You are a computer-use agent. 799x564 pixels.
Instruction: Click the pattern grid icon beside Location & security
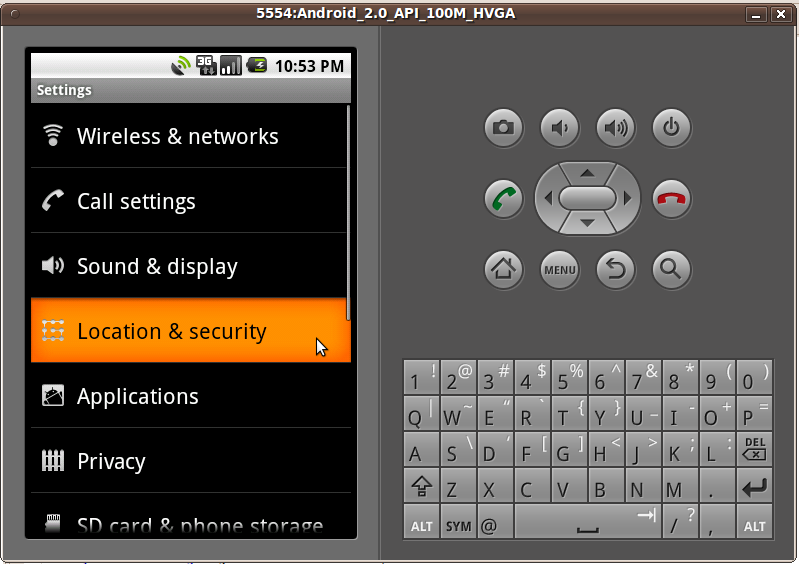point(52,330)
